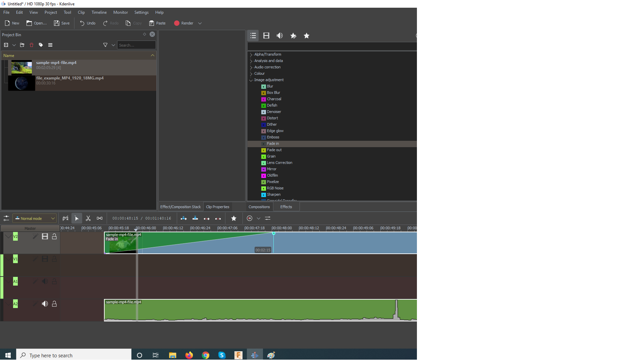Screen dimensions: 644x362
Task: Delete selected clip from Project Bin
Action: (x=32, y=45)
